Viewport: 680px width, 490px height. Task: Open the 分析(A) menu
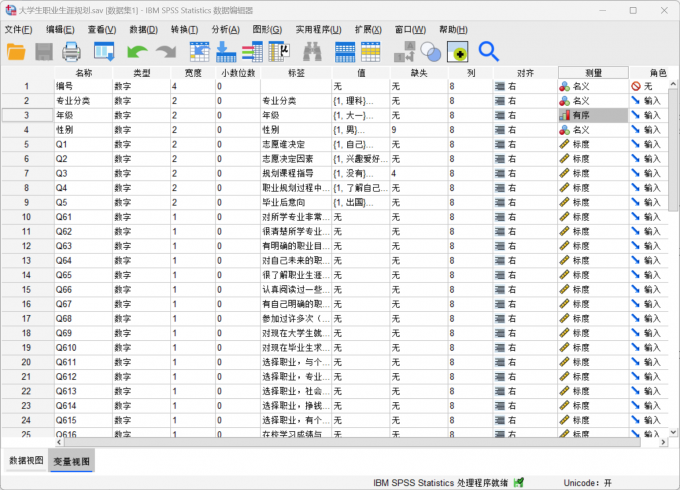coord(226,29)
